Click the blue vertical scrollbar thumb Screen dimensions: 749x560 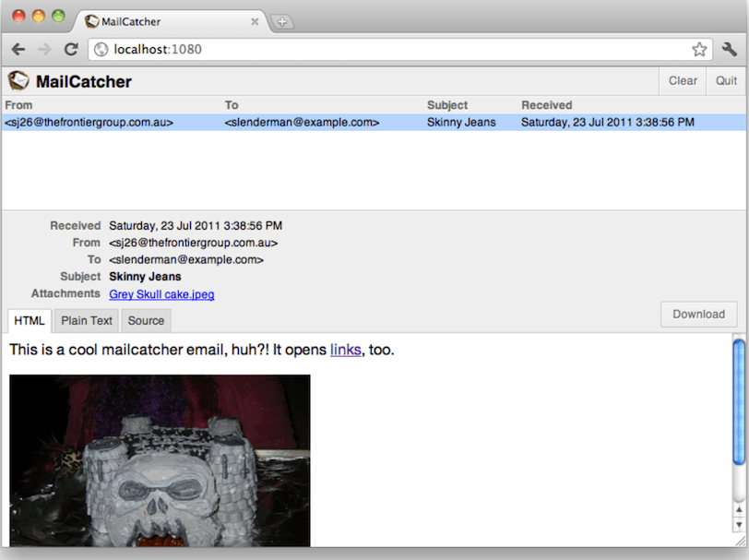739,401
